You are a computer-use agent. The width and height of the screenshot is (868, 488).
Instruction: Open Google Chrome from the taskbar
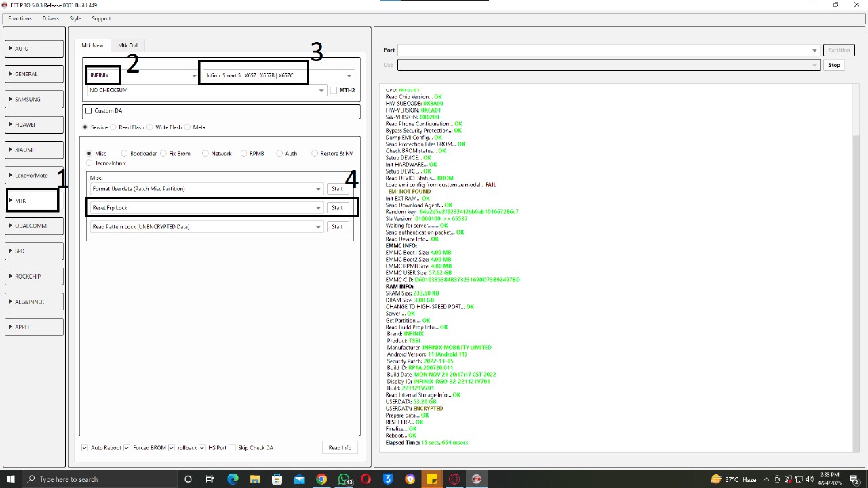[x=321, y=479]
